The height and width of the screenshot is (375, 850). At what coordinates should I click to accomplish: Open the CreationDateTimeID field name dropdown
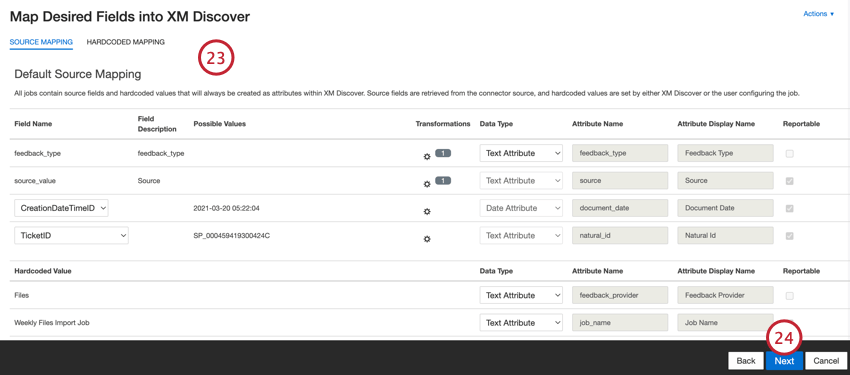coord(61,208)
